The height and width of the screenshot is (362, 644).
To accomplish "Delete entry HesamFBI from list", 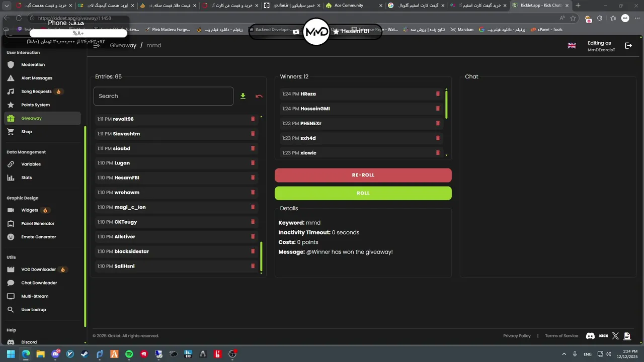I will click(x=253, y=177).
